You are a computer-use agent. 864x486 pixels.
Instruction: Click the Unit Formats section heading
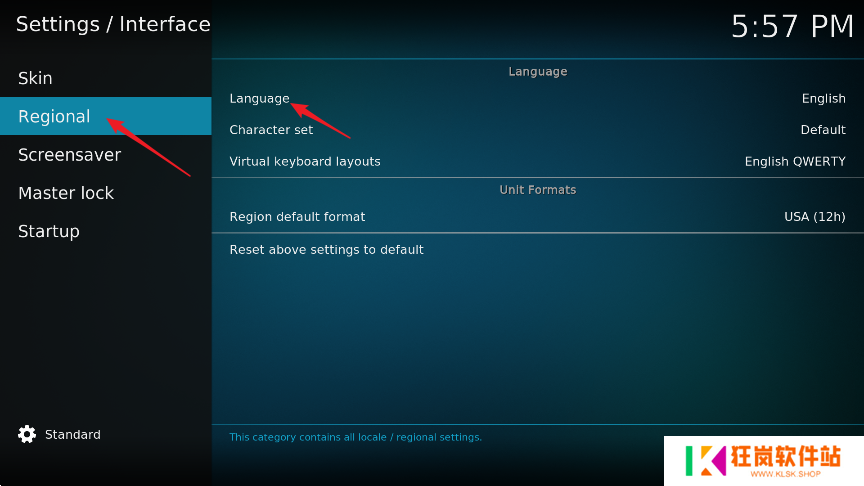[x=538, y=190]
